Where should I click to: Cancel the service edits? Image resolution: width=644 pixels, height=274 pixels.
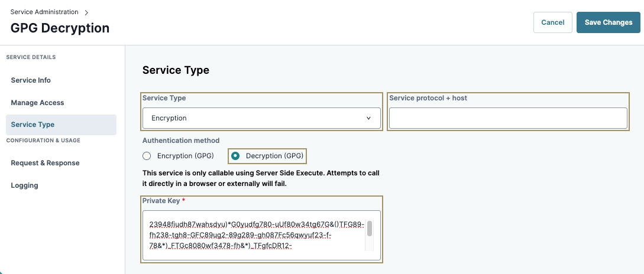[552, 22]
